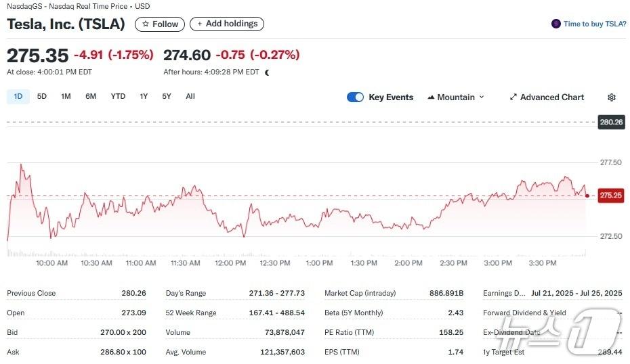Switch to the 5D time range
Image resolution: width=630 pixels, height=364 pixels.
(x=42, y=97)
